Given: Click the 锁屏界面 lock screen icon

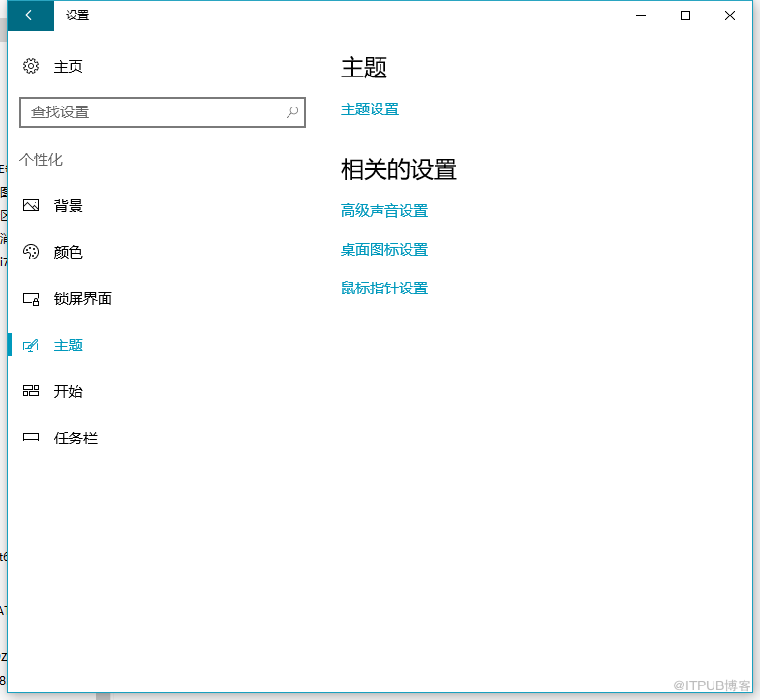Looking at the screenshot, I should point(31,299).
